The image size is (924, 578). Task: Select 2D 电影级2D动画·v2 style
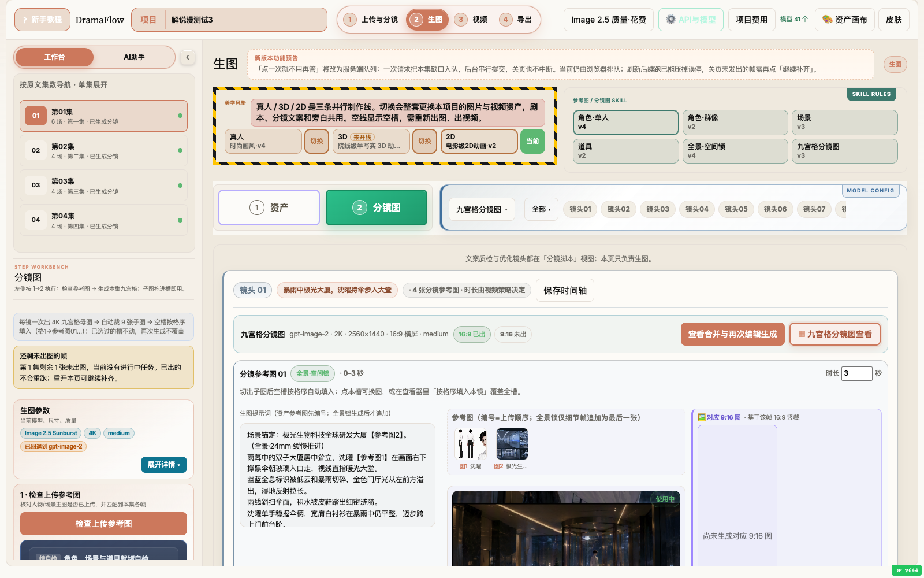click(479, 141)
